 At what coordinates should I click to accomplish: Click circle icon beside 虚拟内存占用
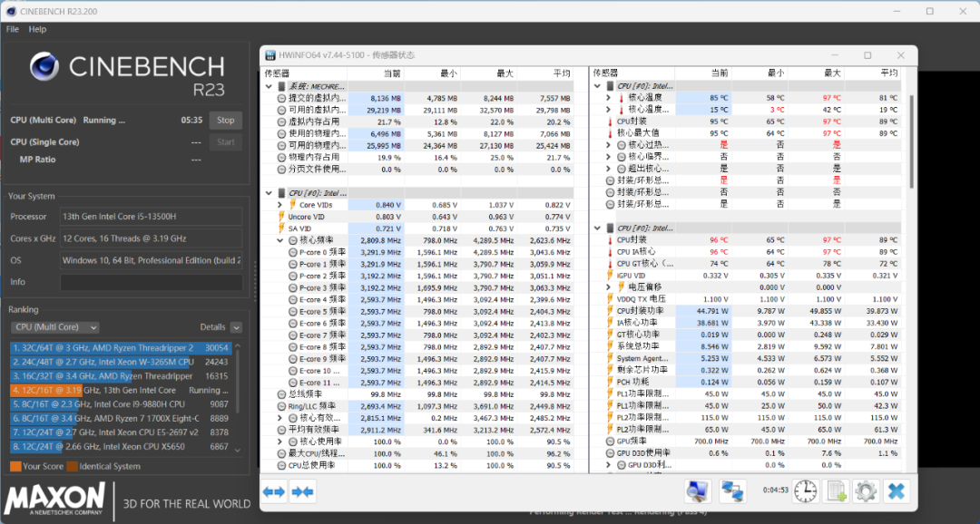pos(282,121)
